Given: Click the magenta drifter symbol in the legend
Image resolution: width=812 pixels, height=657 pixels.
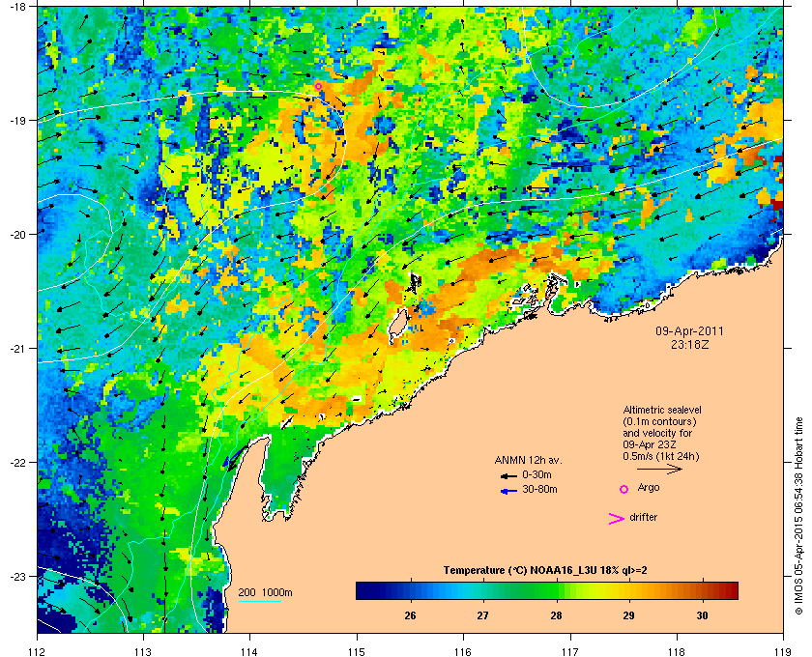Looking at the screenshot, I should point(617,519).
